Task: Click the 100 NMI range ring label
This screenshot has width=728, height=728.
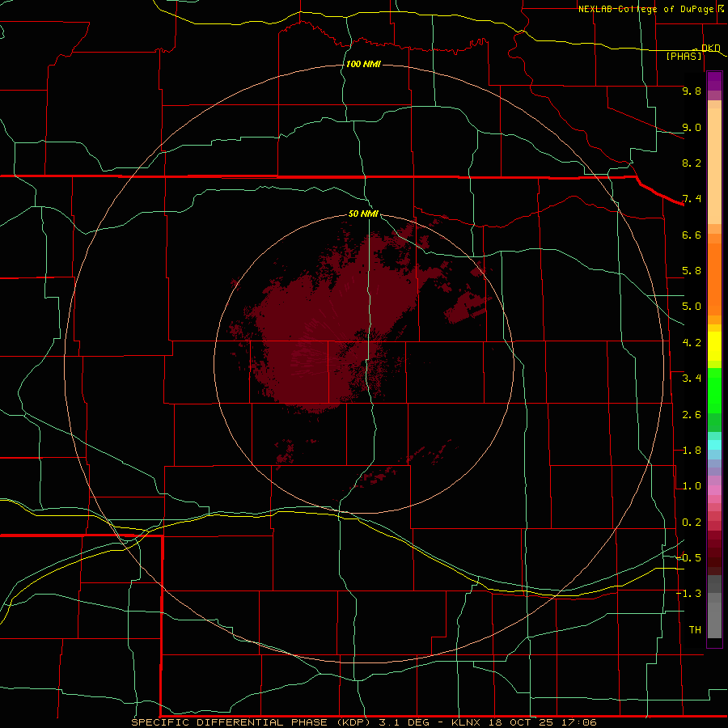Action: click(363, 64)
